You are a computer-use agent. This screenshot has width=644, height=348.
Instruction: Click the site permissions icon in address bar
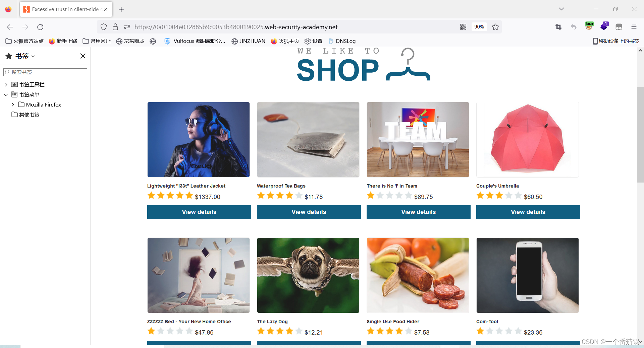click(127, 27)
